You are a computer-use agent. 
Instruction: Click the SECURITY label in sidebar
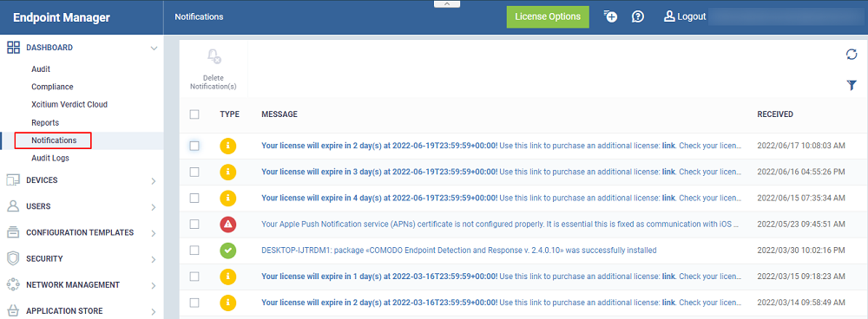(x=44, y=258)
